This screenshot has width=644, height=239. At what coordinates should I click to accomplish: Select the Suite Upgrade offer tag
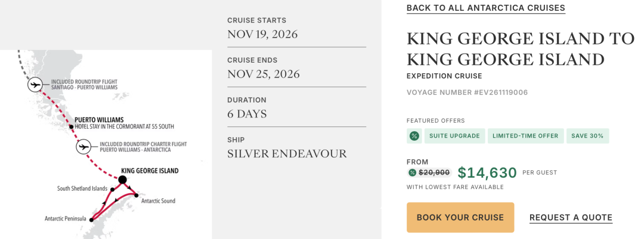click(x=454, y=136)
